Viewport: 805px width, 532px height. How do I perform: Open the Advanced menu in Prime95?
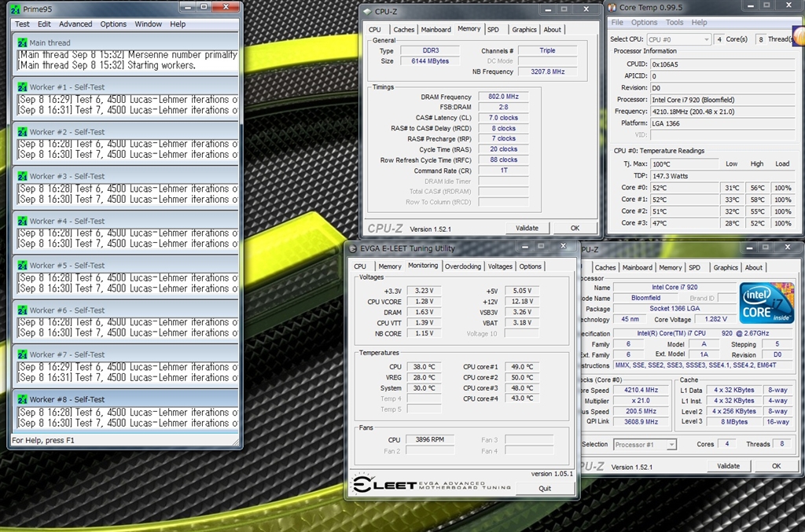(75, 24)
